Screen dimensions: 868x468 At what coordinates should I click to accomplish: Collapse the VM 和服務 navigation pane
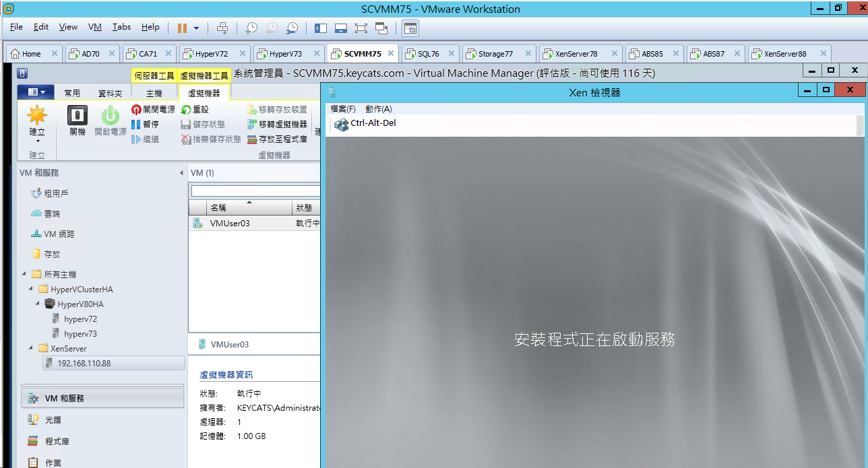(181, 173)
